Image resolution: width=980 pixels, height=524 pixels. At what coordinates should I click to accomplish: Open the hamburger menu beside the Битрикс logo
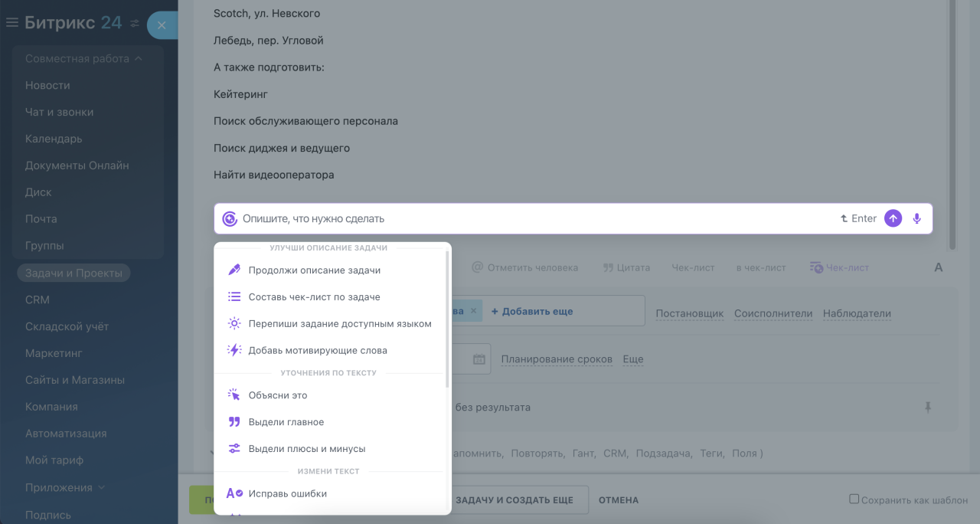tap(11, 23)
